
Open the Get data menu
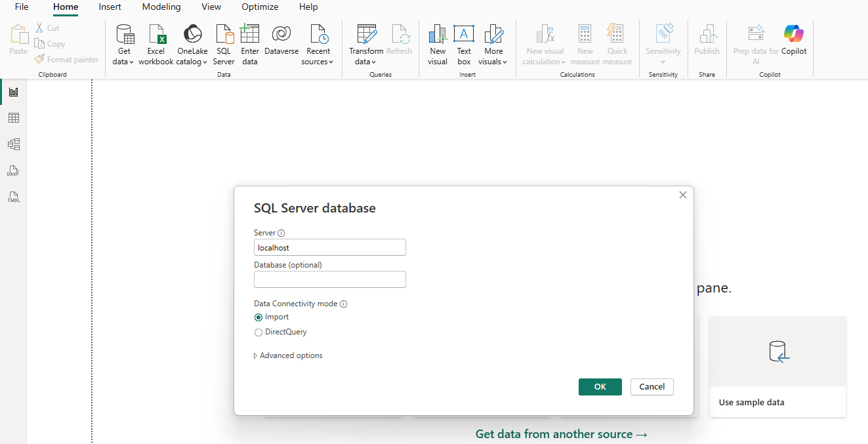point(124,45)
